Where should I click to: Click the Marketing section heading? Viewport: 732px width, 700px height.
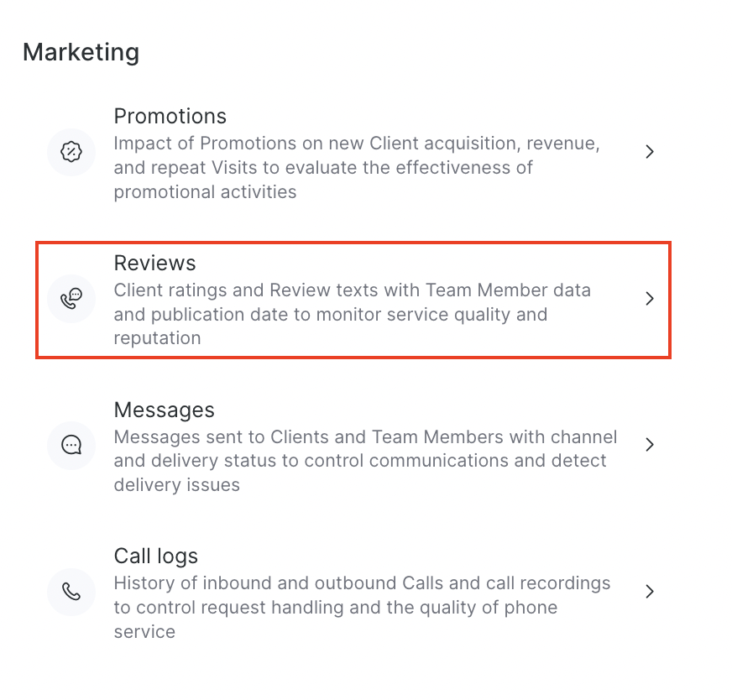click(x=81, y=52)
